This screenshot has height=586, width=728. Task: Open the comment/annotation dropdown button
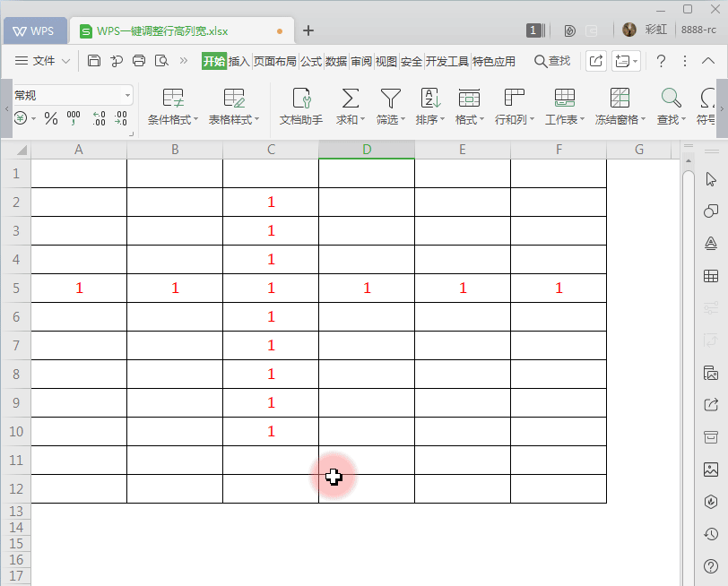626,61
